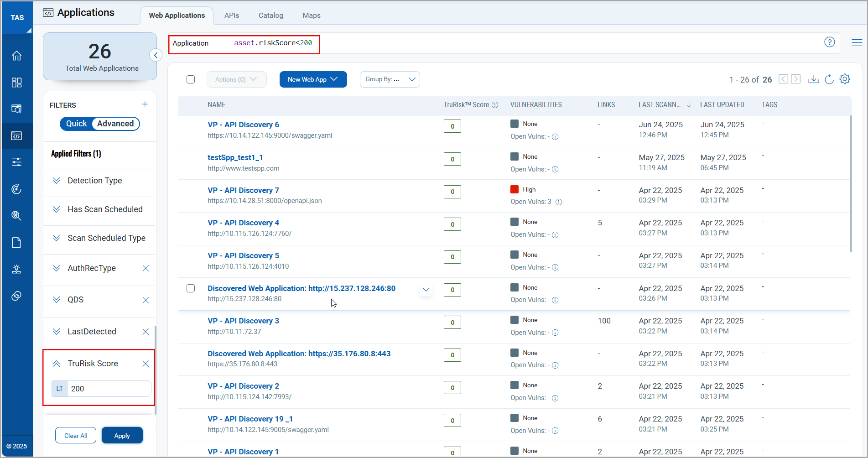The height and width of the screenshot is (458, 868).
Task: Apply the selected filters
Action: [122, 436]
